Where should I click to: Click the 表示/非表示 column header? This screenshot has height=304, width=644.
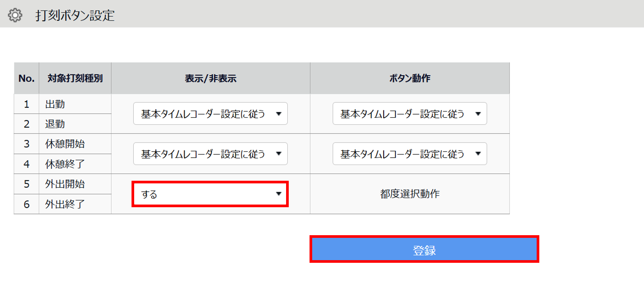[x=211, y=78]
